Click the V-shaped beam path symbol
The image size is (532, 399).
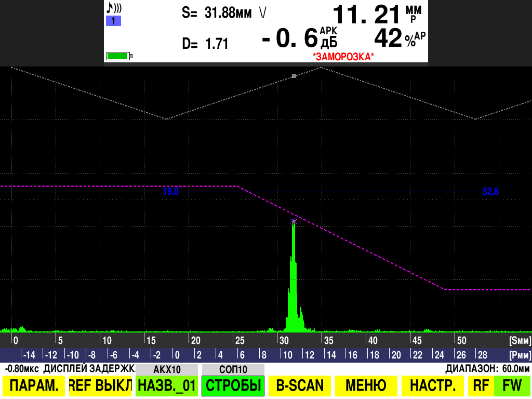tap(262, 14)
